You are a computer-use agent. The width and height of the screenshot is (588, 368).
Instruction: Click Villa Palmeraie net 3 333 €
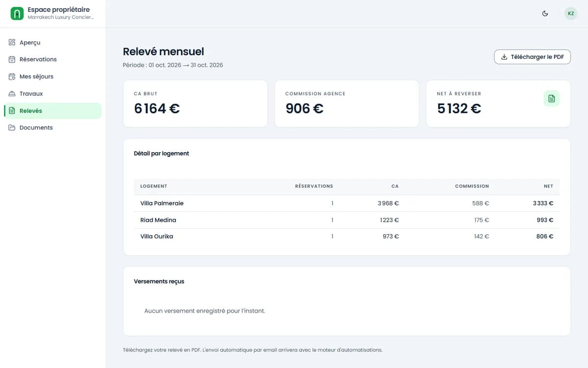(x=543, y=203)
